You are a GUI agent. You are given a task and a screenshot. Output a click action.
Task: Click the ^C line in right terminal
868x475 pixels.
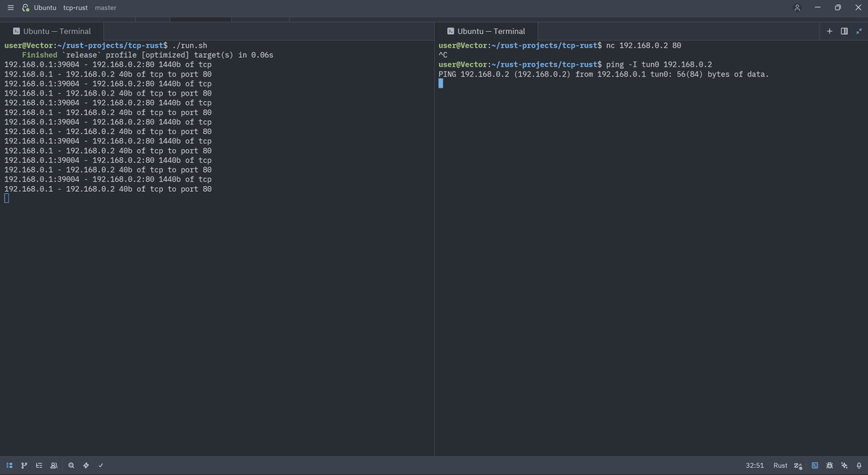click(x=443, y=55)
